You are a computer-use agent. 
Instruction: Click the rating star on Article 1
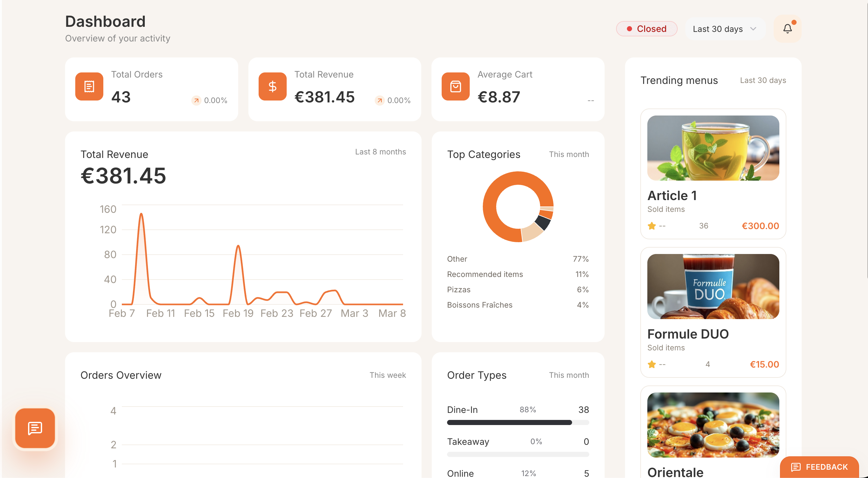(652, 226)
